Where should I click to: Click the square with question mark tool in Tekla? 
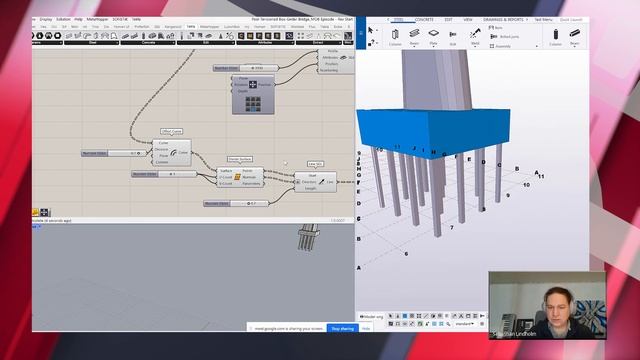(371, 42)
